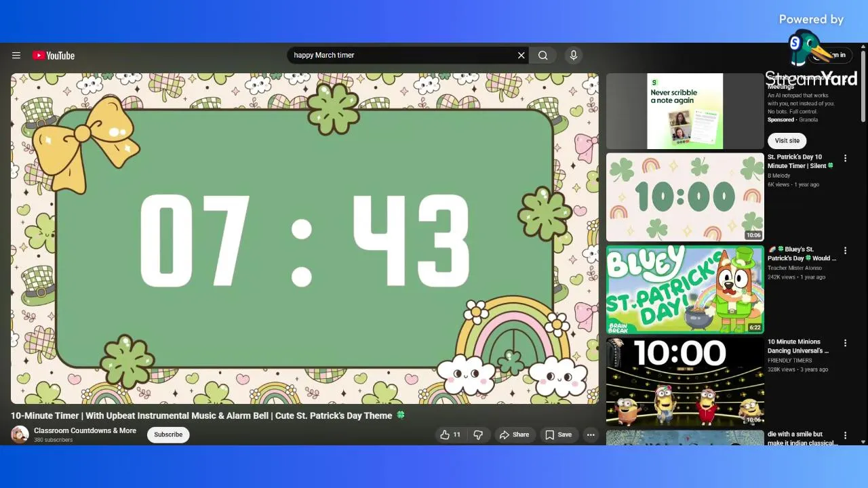Open the Granola ad thumbnail
The image size is (868, 488).
coord(685,111)
